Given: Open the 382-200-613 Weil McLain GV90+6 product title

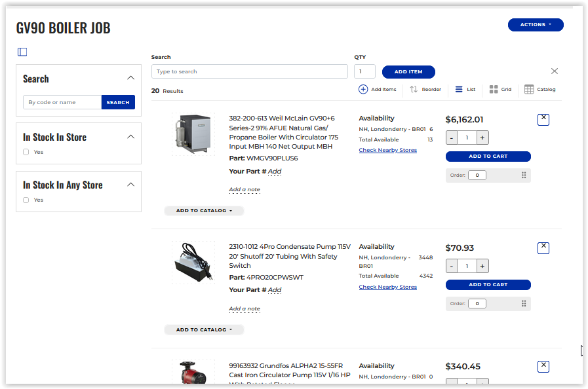Looking at the screenshot, I should pos(283,132).
